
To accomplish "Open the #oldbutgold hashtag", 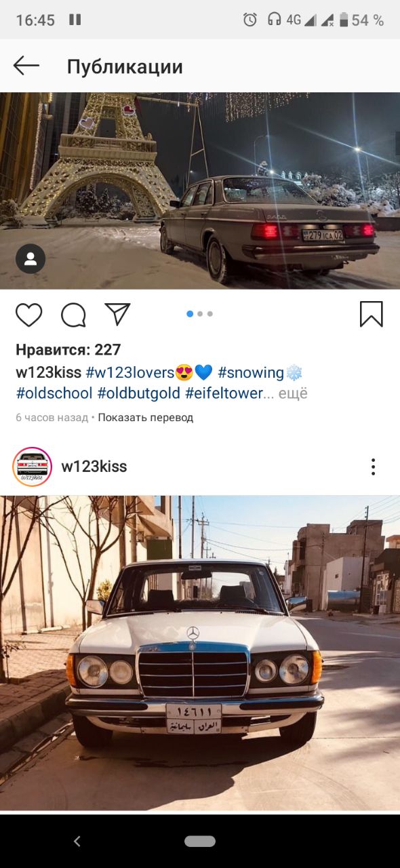I will pos(139,393).
